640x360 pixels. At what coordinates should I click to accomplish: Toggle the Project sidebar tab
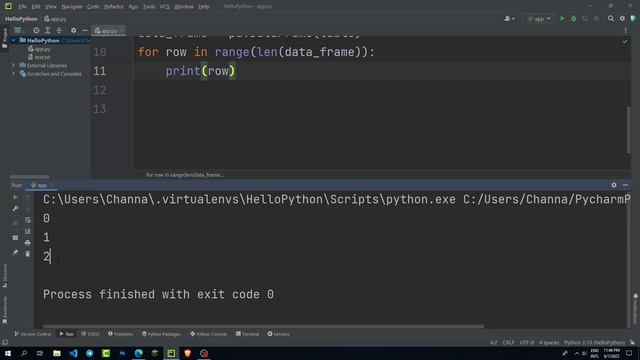click(x=4, y=39)
